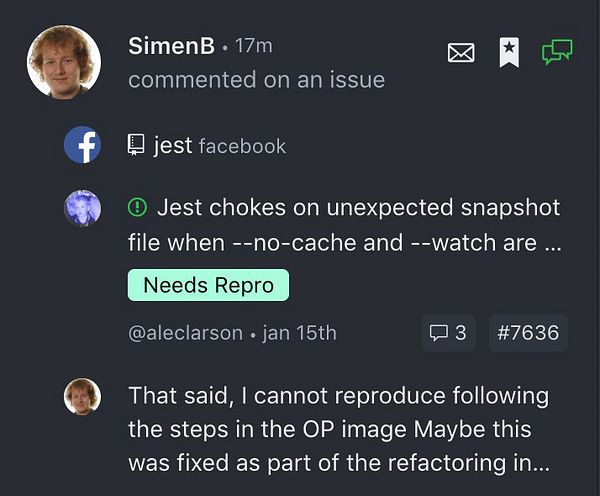Viewport: 600px width, 496px height.
Task: Open the issue titled "Jest chokes on unexpected snapshot"
Action: [344, 225]
